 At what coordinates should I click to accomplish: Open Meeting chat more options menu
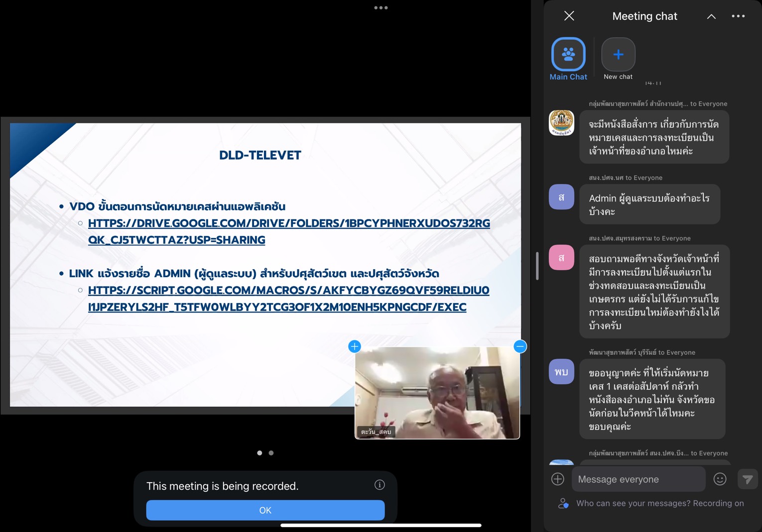coord(738,16)
